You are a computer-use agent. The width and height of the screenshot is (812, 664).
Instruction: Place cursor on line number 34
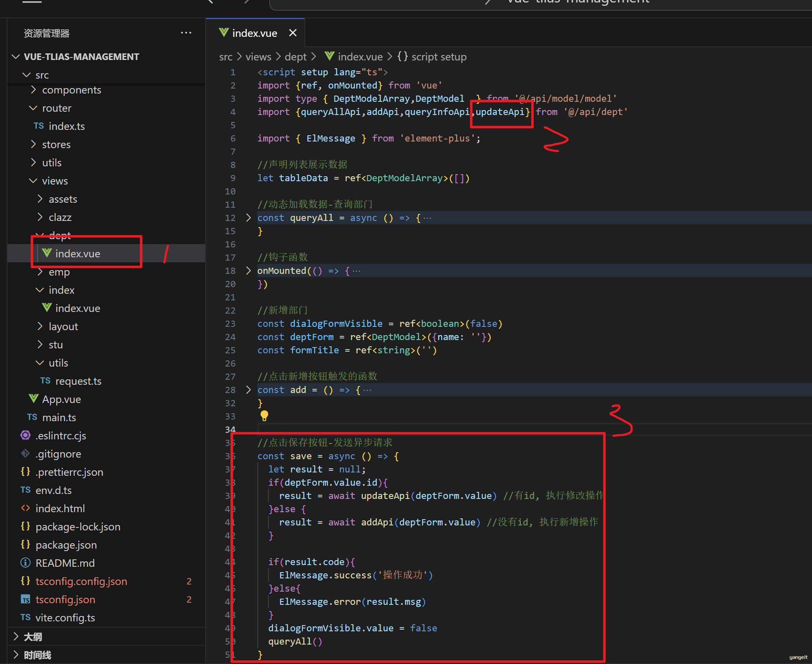pyautogui.click(x=230, y=429)
